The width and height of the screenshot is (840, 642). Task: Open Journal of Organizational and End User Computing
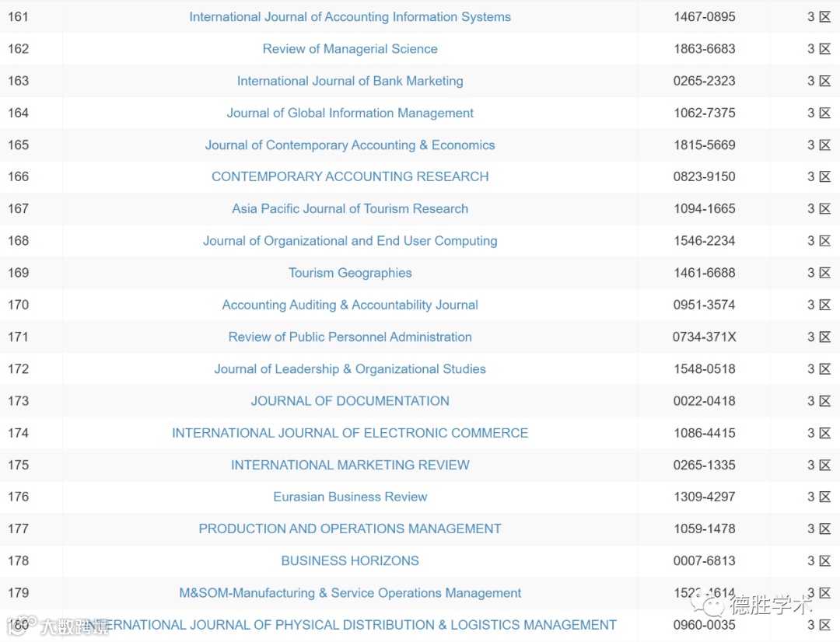350,241
